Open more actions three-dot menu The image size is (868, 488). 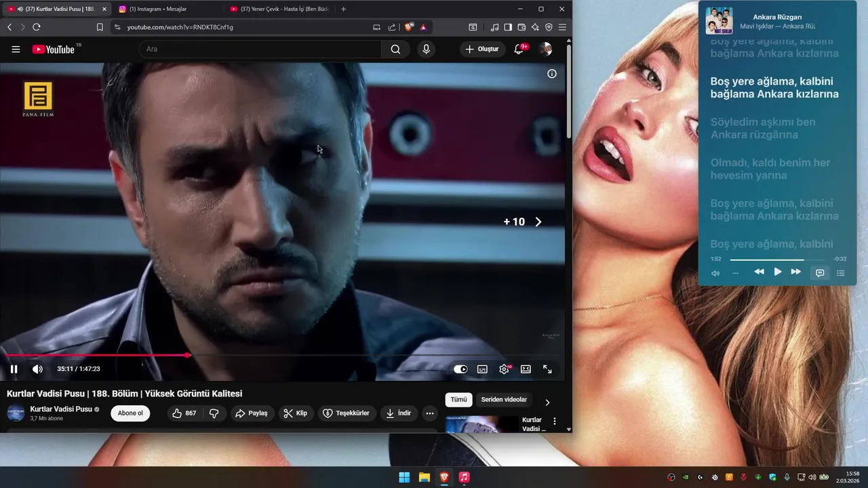430,413
